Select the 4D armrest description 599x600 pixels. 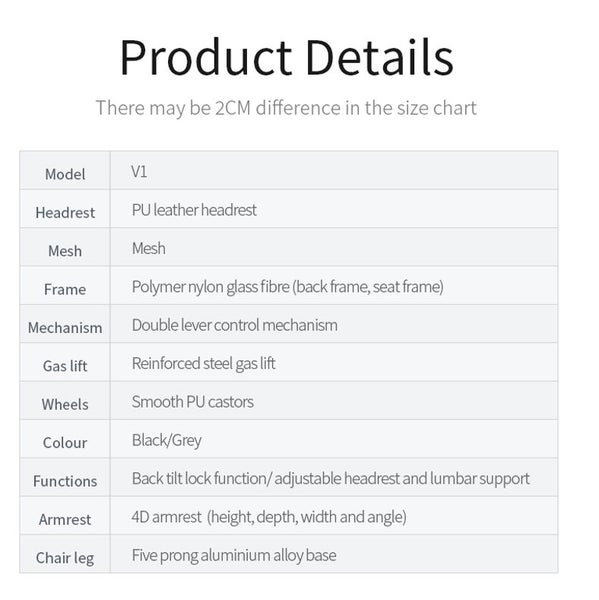269,517
